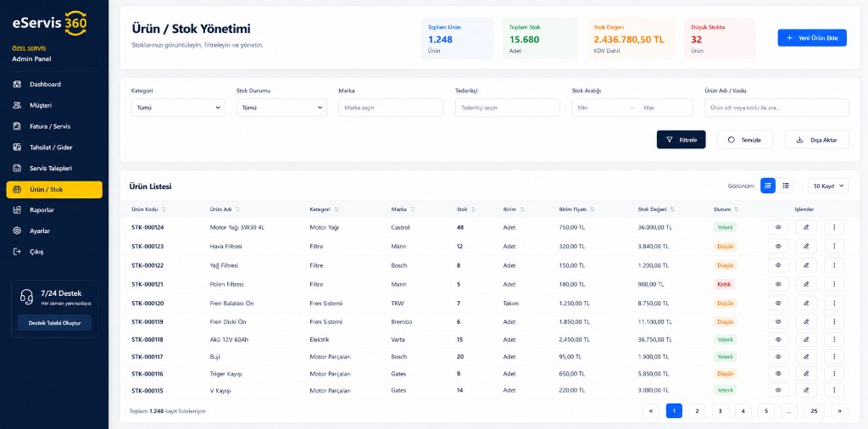The height and width of the screenshot is (429, 868).
Task: View Fren Balatası Ön row eye icon
Action: [778, 304]
